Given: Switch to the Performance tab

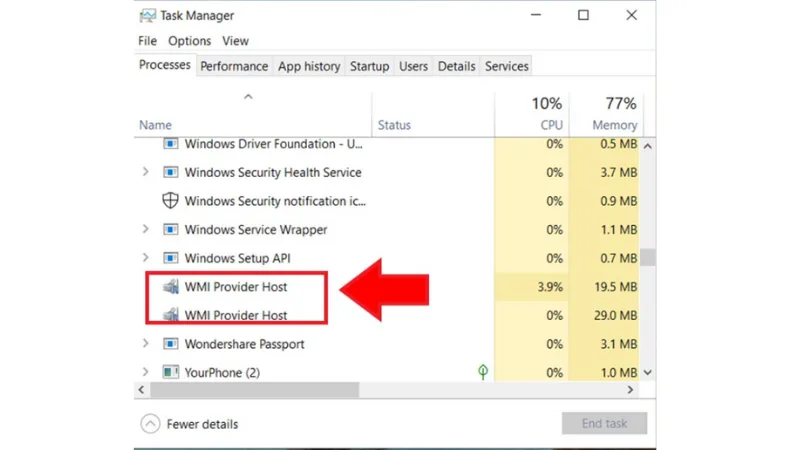Looking at the screenshot, I should (x=234, y=66).
